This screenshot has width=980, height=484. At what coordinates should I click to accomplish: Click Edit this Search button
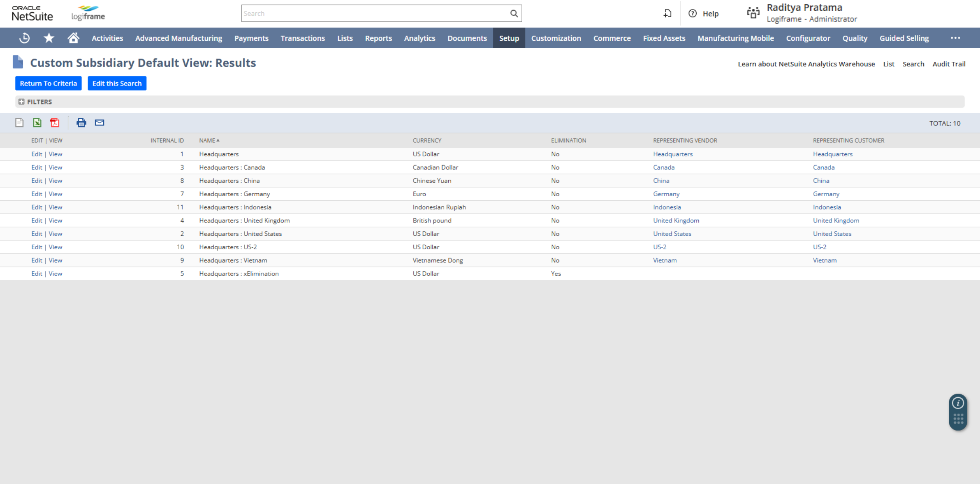point(116,83)
